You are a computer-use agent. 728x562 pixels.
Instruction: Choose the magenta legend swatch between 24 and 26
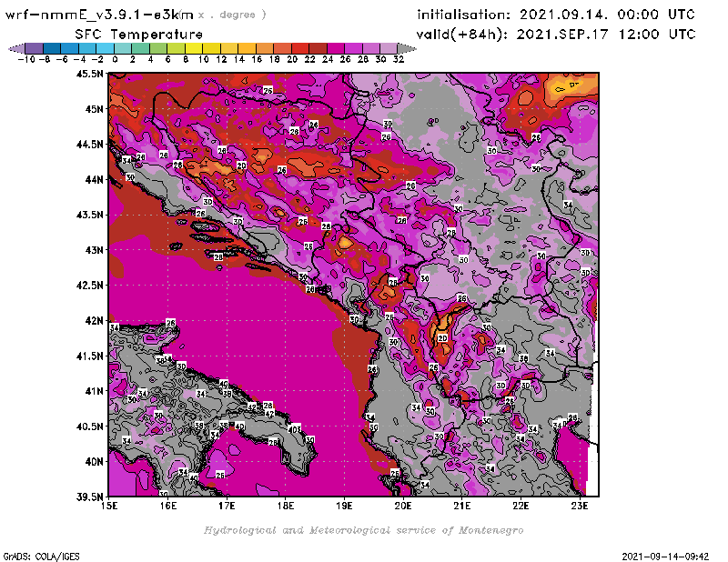coord(336,48)
